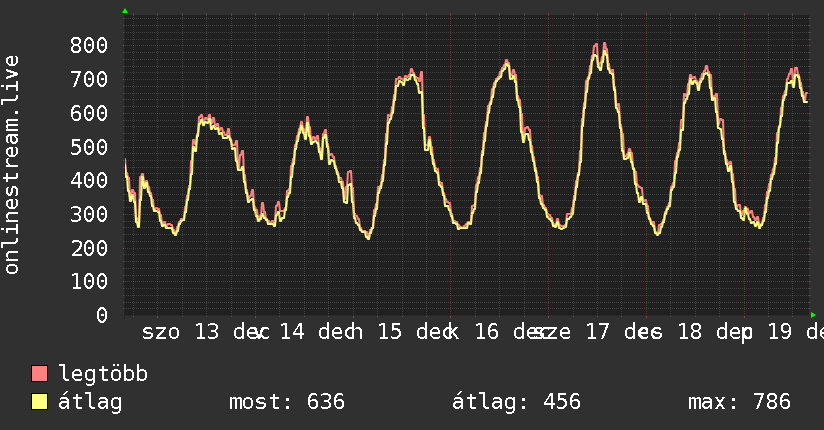Screen dimensions: 824x430
Task: Click the '14' x-axis date label
Action: click(292, 332)
